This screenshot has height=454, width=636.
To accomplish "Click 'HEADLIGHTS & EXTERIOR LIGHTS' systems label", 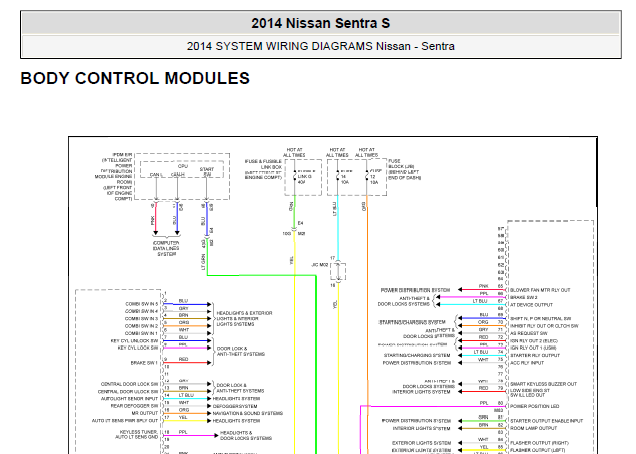I will pos(244,318).
